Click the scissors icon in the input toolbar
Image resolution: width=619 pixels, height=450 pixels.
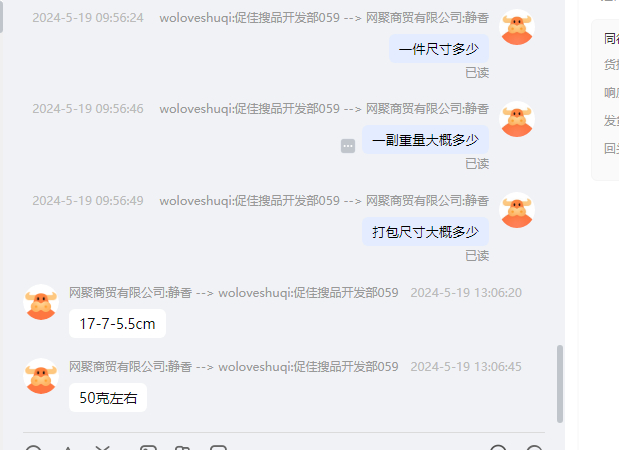pos(103,448)
